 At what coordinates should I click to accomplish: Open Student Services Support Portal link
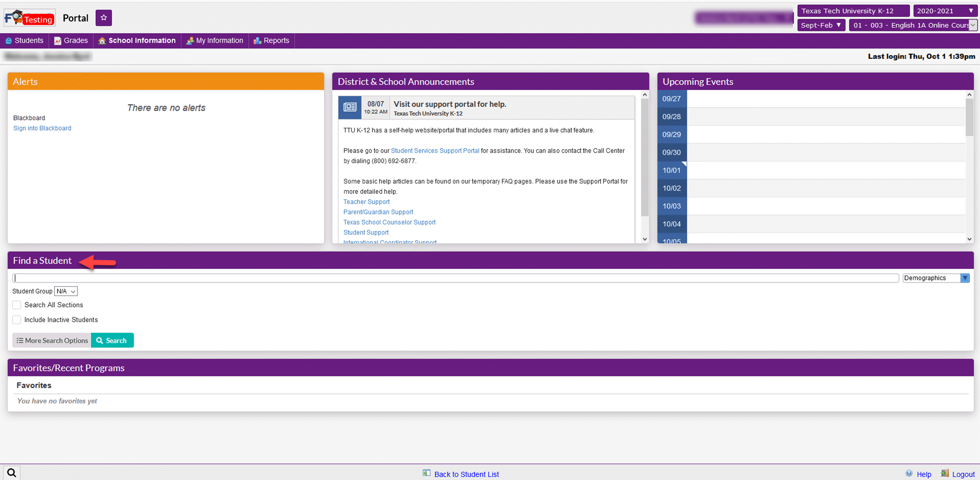click(x=435, y=151)
